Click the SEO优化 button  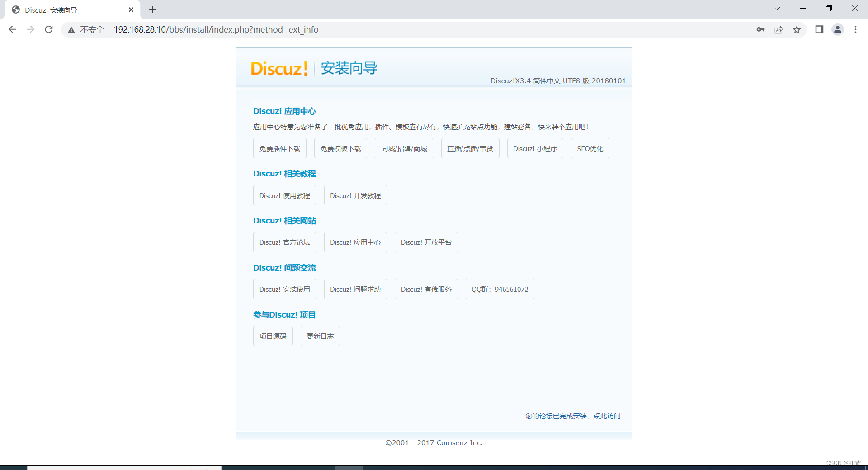590,148
